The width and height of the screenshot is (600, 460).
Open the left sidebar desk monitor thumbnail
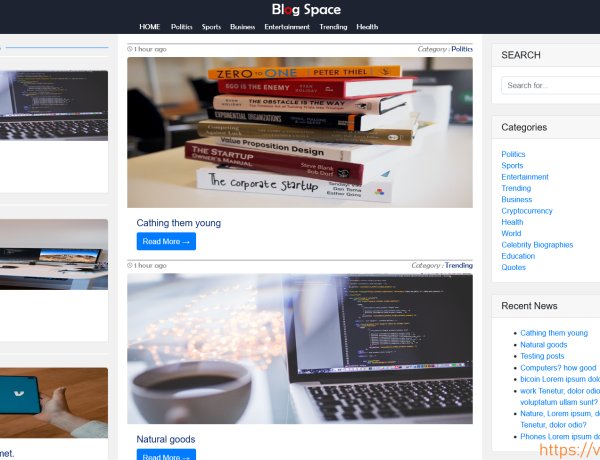[54, 254]
